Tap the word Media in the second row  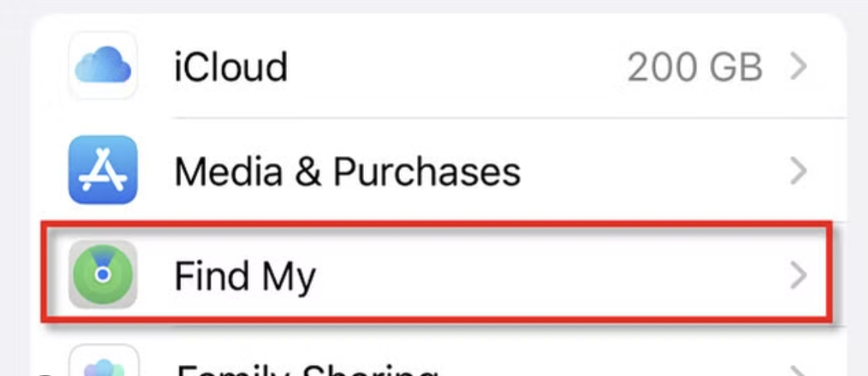pyautogui.click(x=226, y=171)
